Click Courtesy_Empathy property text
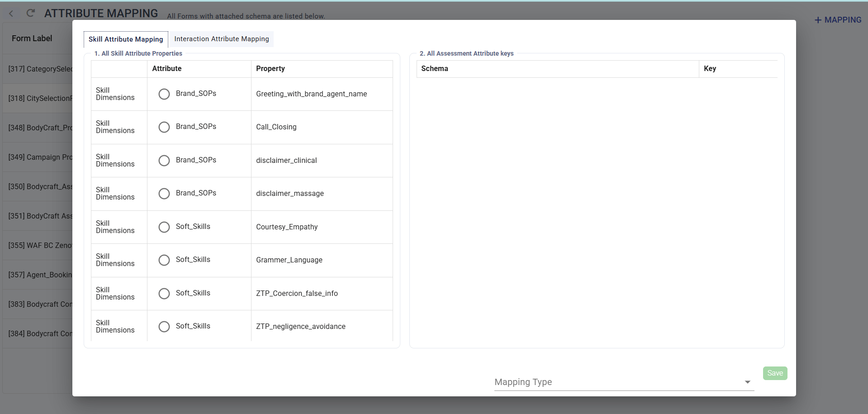The height and width of the screenshot is (414, 868). (287, 227)
